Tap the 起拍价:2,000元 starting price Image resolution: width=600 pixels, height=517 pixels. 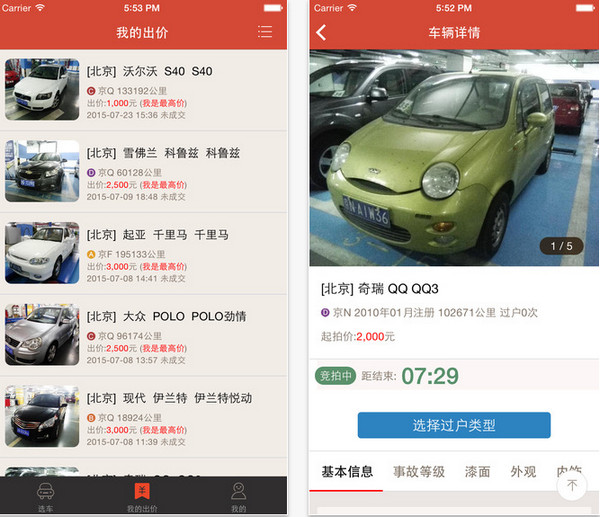(358, 337)
